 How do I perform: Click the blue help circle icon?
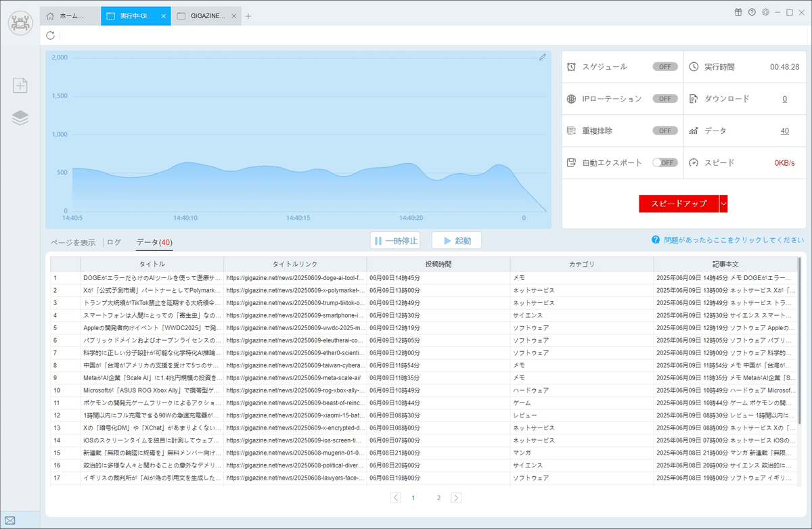(656, 239)
